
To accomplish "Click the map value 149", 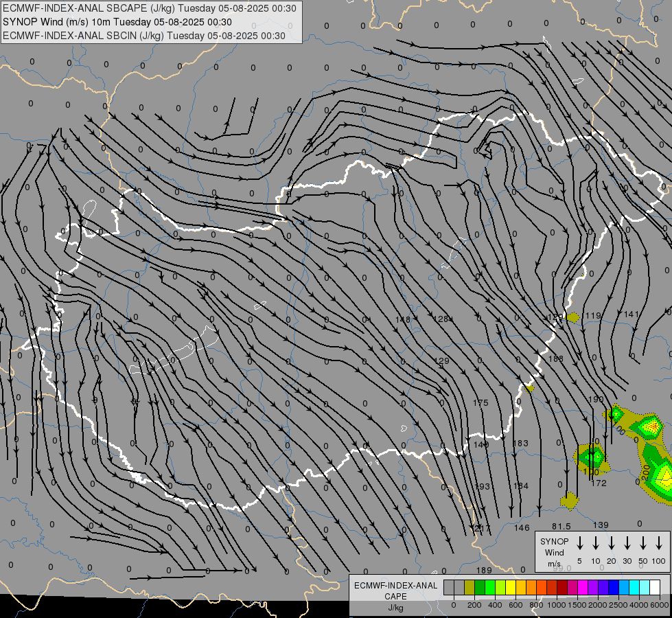I will 481,445.
